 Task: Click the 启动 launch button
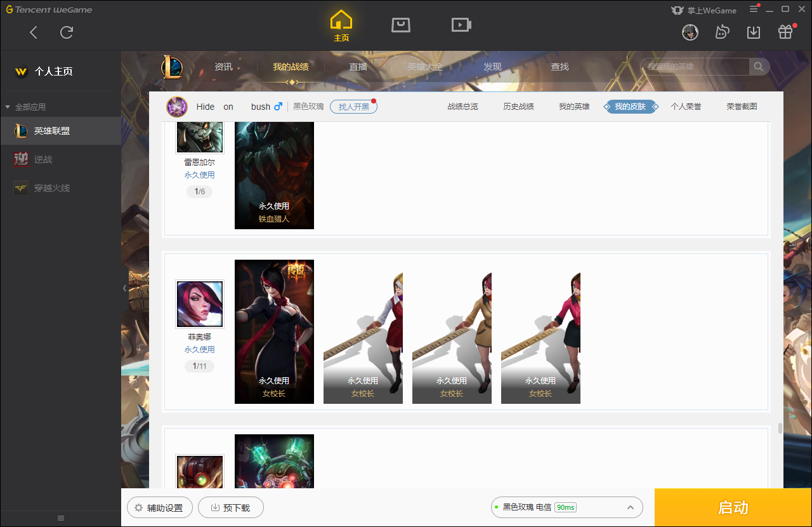pyautogui.click(x=733, y=507)
